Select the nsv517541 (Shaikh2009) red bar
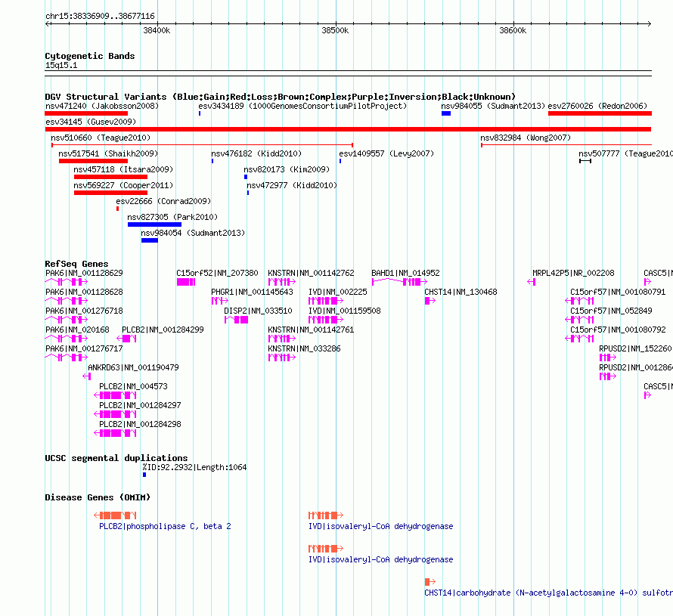Screen dimensions: 673x616 pos(93,161)
